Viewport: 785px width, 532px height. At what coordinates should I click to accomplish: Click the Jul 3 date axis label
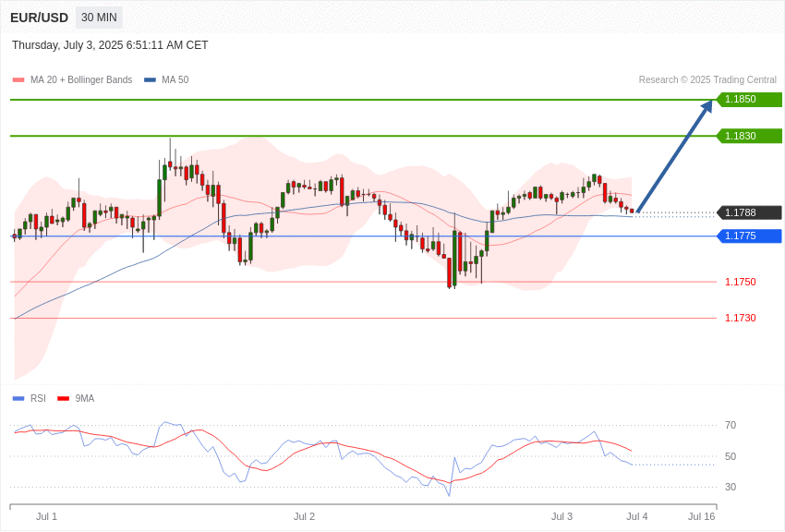point(562,516)
